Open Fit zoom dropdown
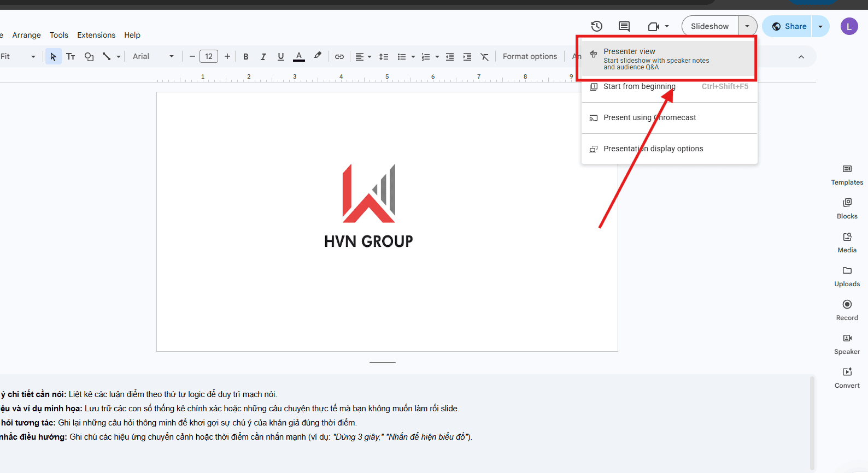This screenshot has width=868, height=473. (19, 56)
